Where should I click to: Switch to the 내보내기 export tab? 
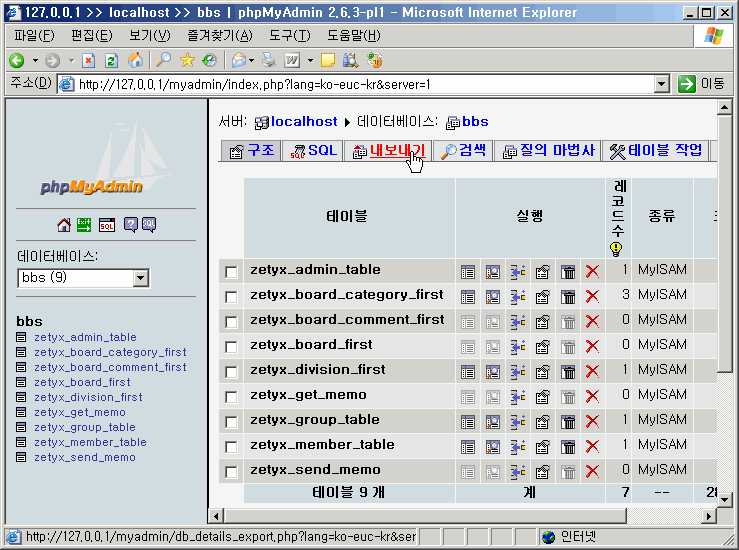[388, 151]
